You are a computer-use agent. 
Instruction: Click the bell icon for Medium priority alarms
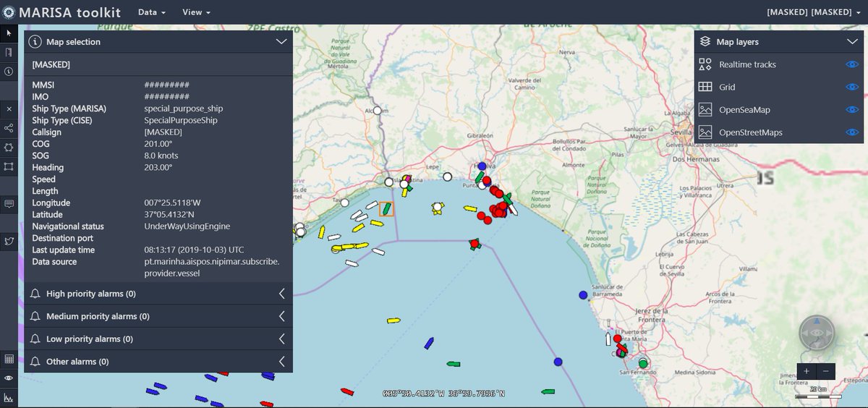[35, 316]
